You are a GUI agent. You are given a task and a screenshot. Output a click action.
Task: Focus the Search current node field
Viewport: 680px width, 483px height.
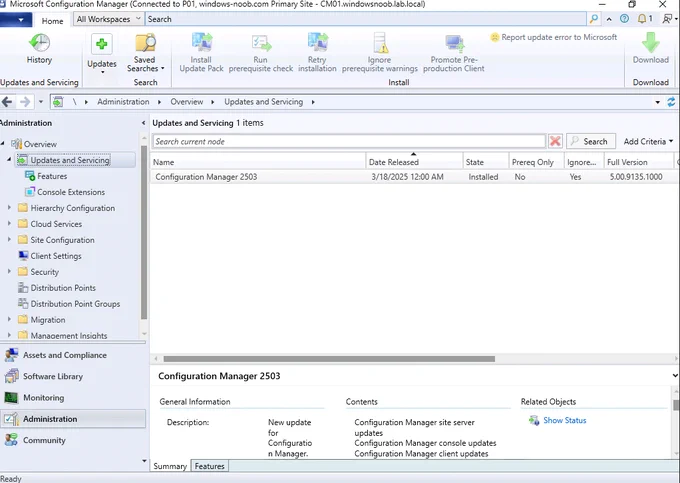coord(349,141)
